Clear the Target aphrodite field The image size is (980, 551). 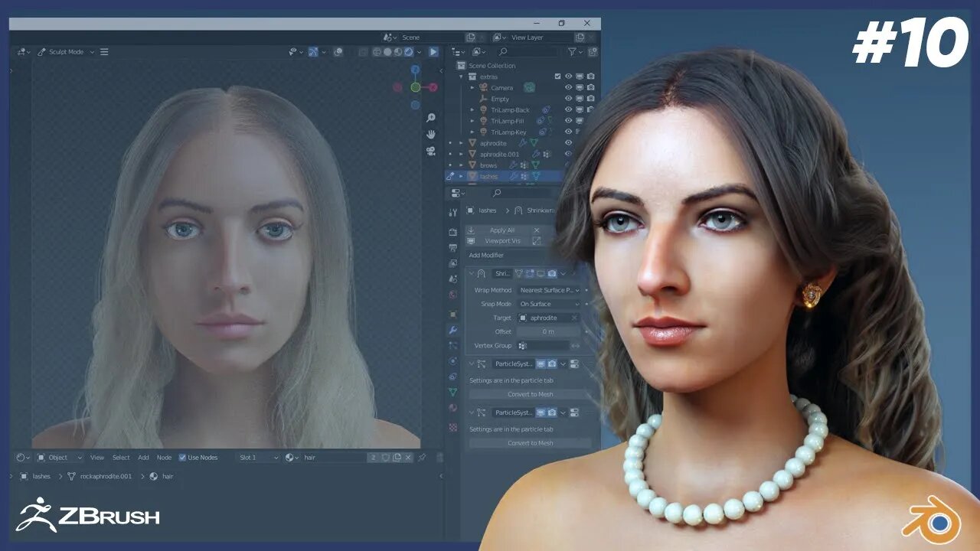(574, 318)
